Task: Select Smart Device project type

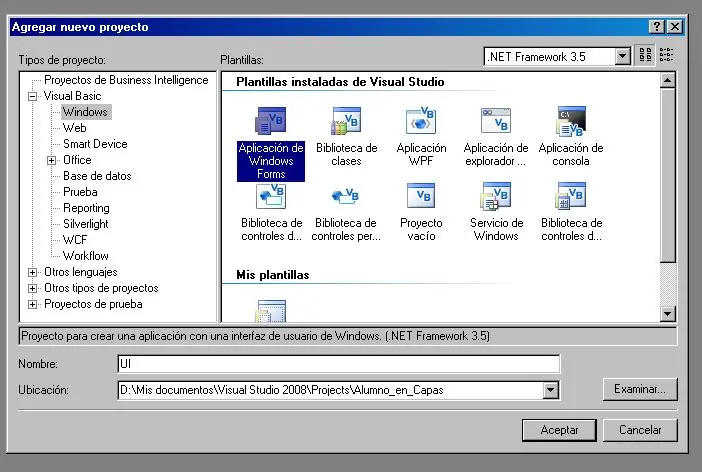Action: pyautogui.click(x=95, y=144)
